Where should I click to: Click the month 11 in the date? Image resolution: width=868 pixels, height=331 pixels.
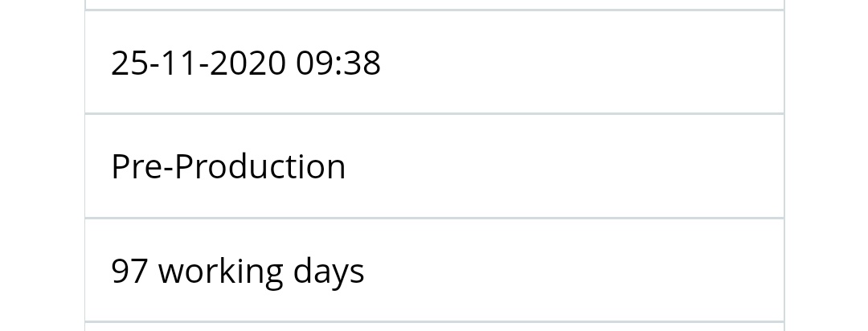tap(179, 63)
